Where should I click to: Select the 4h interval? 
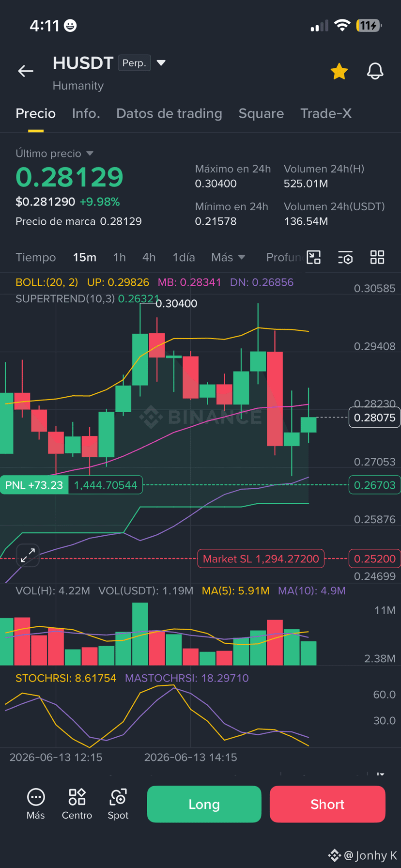149,257
